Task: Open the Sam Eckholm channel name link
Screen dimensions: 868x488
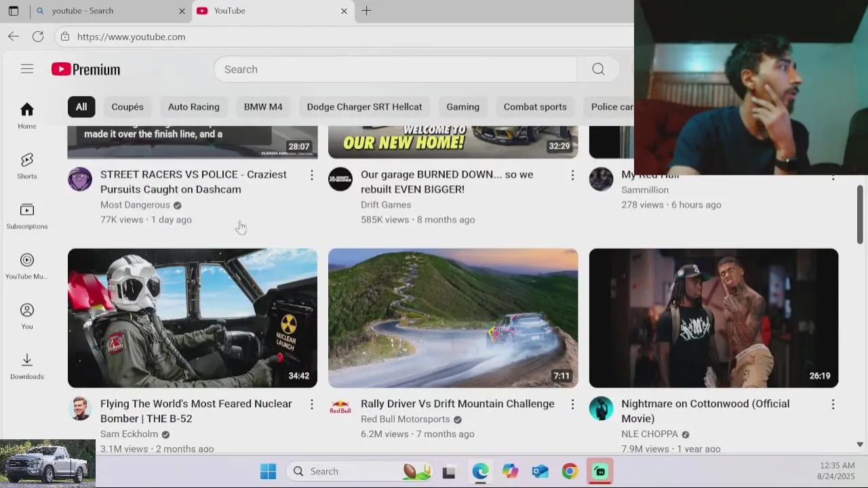Action: tap(129, 434)
